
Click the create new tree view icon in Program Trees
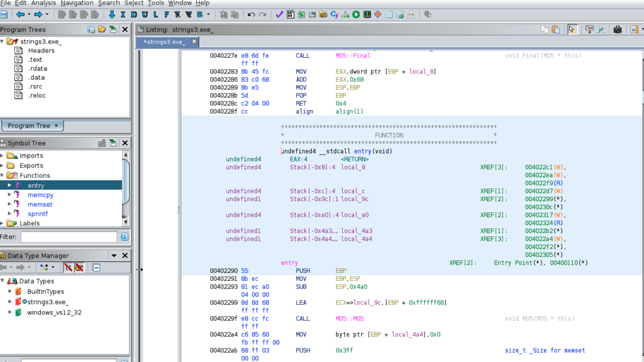(x=91, y=30)
